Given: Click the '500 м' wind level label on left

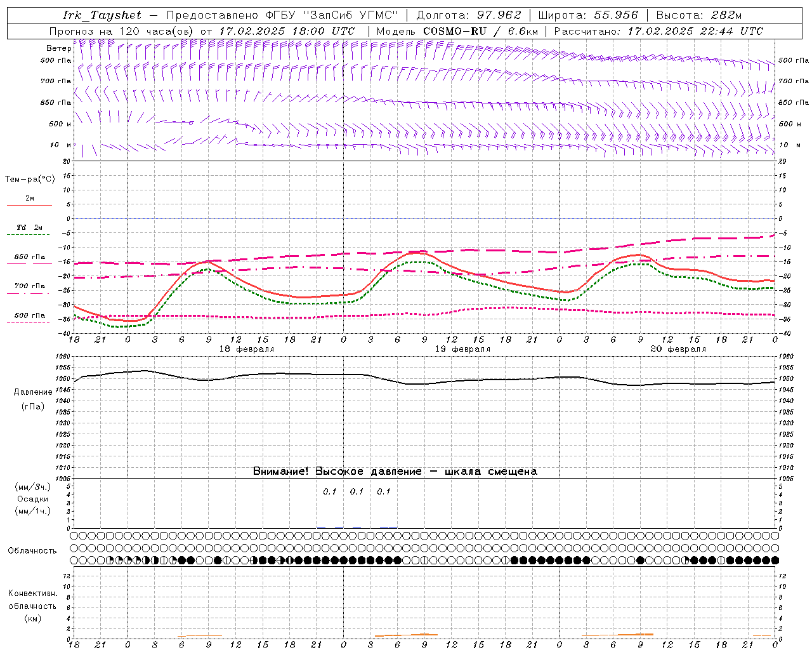Looking at the screenshot, I should click(60, 124).
